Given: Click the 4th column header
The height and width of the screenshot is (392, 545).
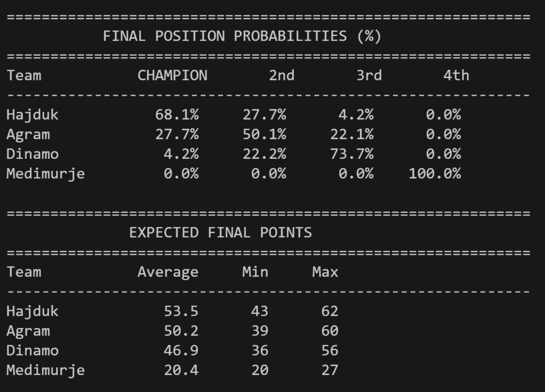Looking at the screenshot, I should [x=456, y=76].
